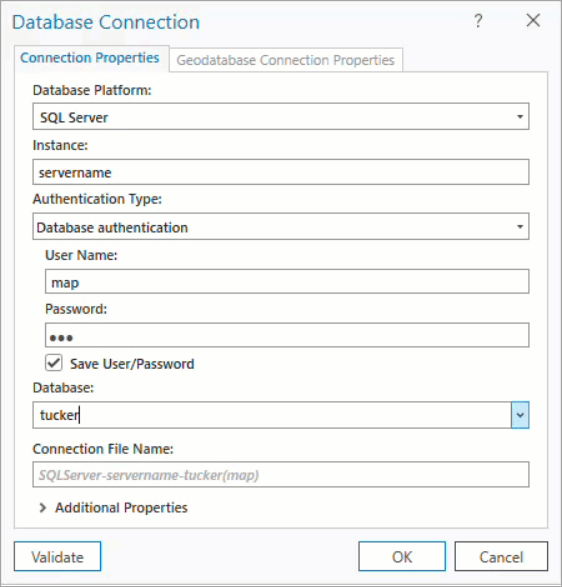This screenshot has height=587, width=562.
Task: Close the Database Connection dialog
Action: [x=533, y=20]
